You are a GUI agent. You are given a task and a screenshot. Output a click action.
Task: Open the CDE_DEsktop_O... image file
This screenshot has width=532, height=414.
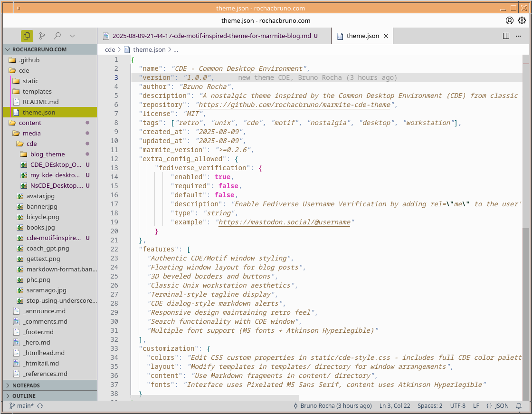50,165
